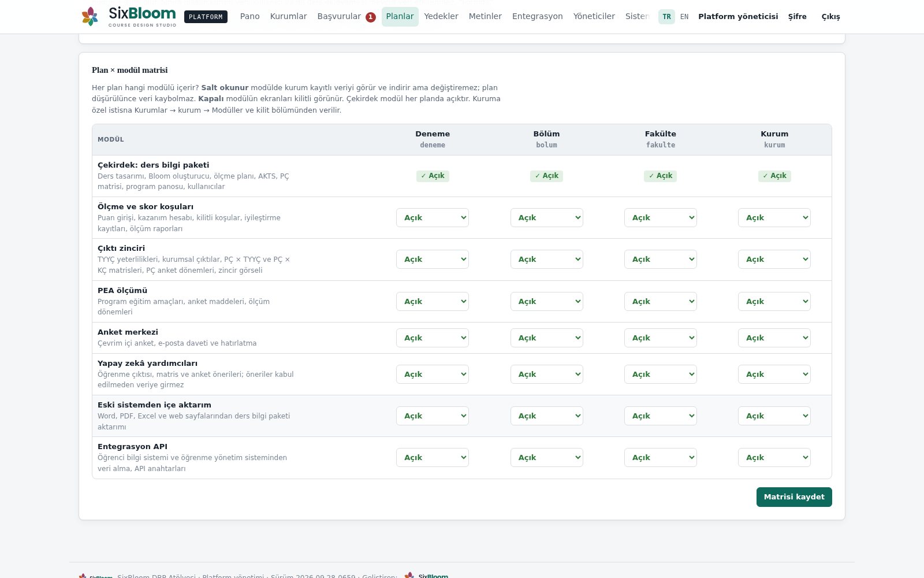924x578 pixels.
Task: Click the SixBloom flower logo icon
Action: pos(90,16)
